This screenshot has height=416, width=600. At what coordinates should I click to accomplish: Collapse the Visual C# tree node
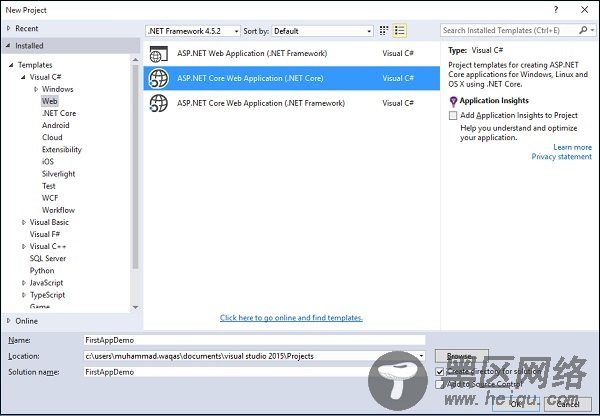pyautogui.click(x=23, y=77)
